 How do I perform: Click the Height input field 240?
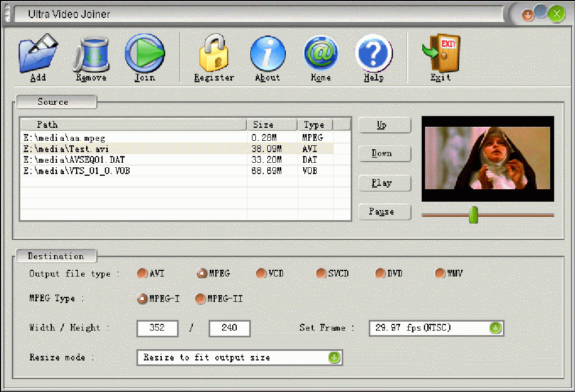229,328
